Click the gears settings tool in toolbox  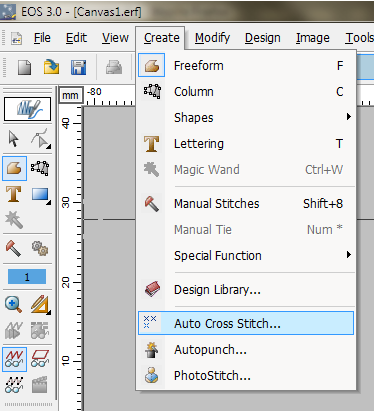(40, 248)
